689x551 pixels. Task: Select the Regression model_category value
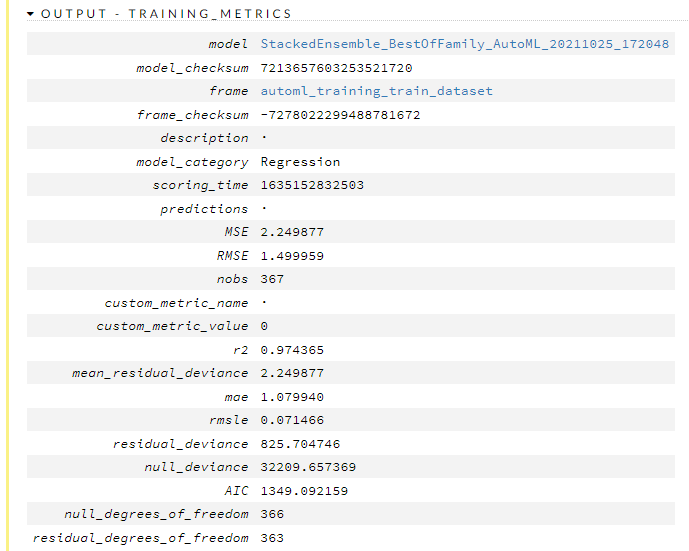[x=300, y=162]
